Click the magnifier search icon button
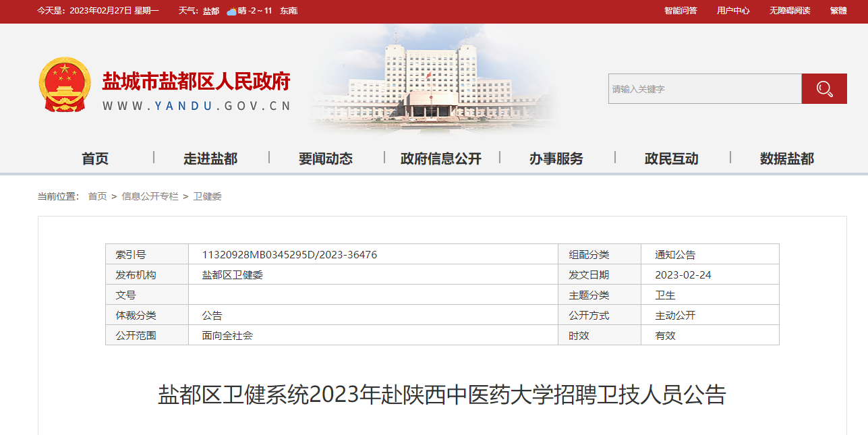The image size is (868, 435). [823, 89]
